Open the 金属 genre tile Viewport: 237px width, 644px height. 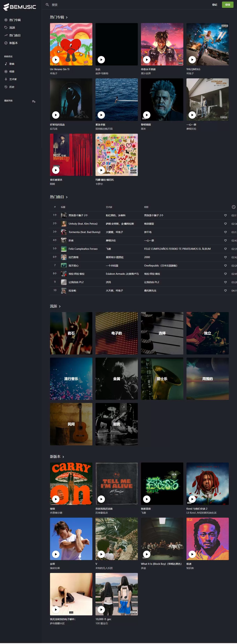(117, 379)
